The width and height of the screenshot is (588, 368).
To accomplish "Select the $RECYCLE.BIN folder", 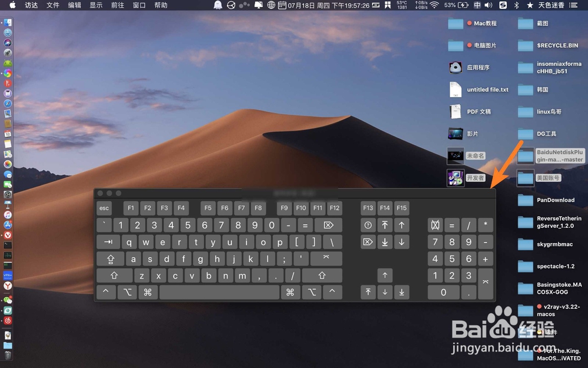I will pos(548,46).
